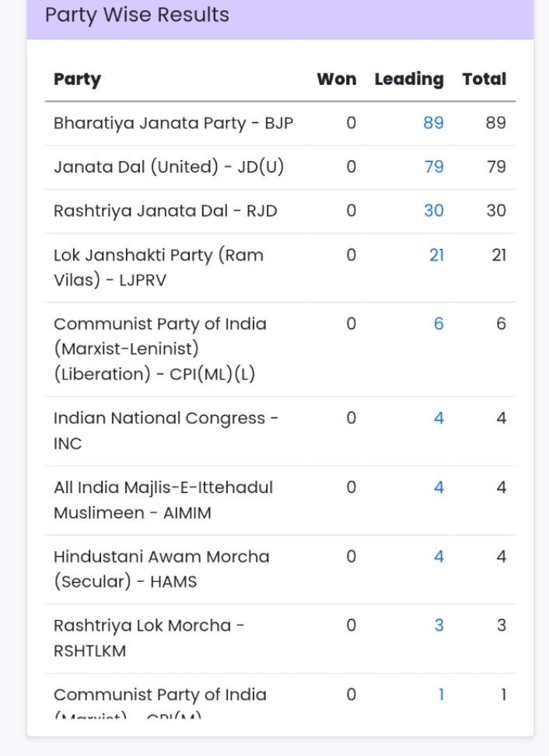
Task: Click Janata Dal (United) party name
Action: [169, 166]
